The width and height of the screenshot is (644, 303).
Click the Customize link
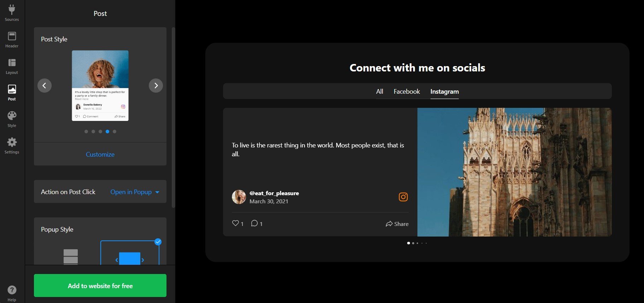[x=100, y=155]
